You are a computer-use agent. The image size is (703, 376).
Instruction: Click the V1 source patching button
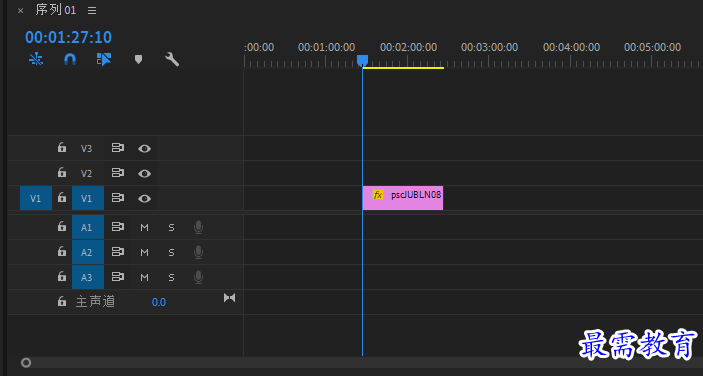[x=36, y=198]
